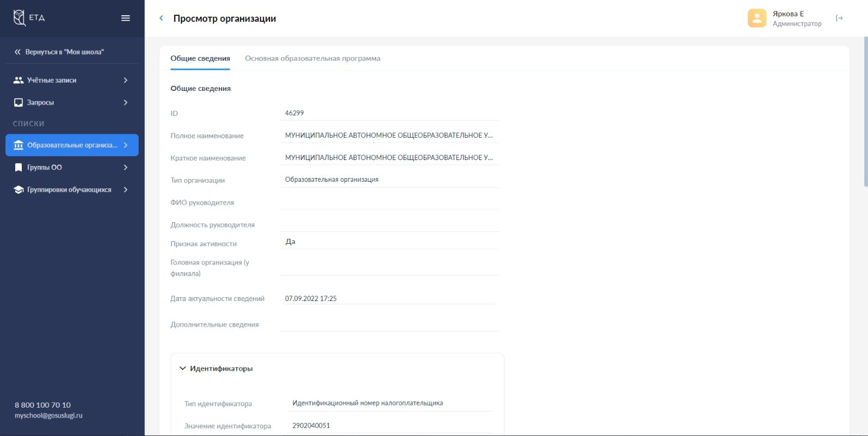Switch to Основная образовательная программа tab
This screenshot has height=436, width=868.
click(312, 59)
